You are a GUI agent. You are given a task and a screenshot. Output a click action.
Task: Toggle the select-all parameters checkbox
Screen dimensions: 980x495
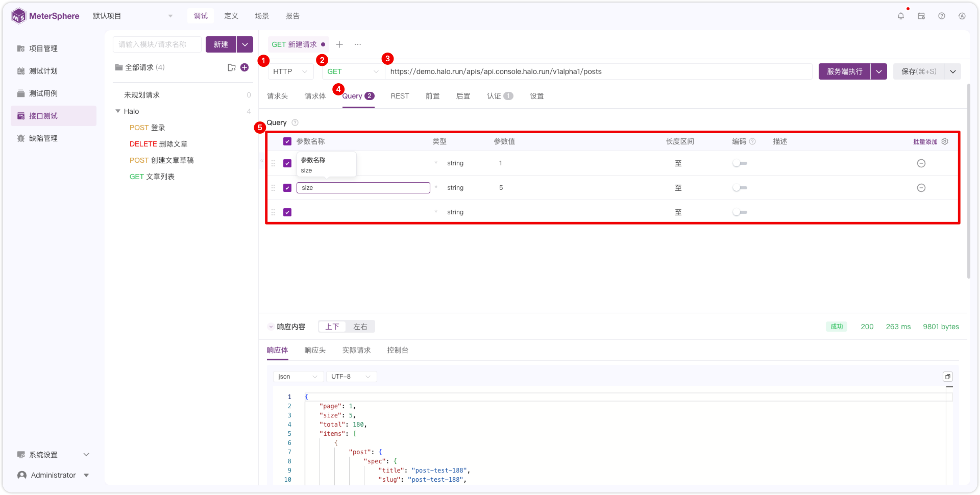click(287, 141)
